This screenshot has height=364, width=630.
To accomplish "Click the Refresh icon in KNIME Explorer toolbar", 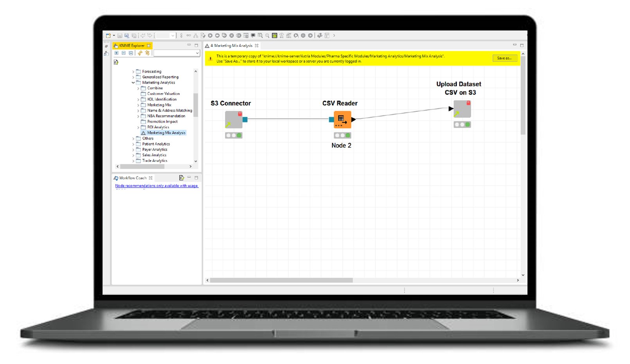I will pos(140,53).
